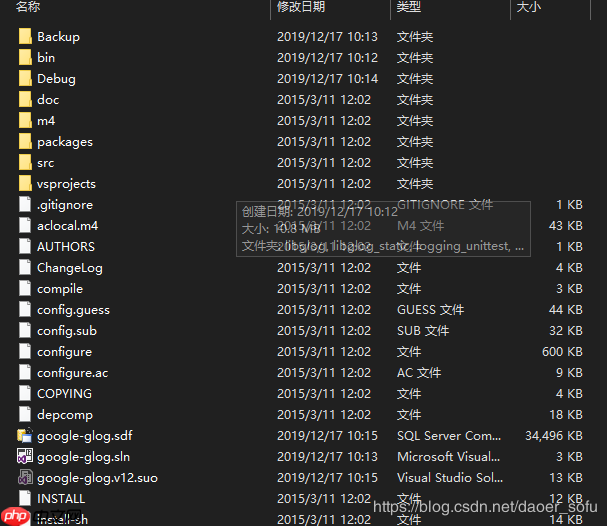The image size is (607, 526).
Task: Select the bin folder icon
Action: (x=25, y=57)
